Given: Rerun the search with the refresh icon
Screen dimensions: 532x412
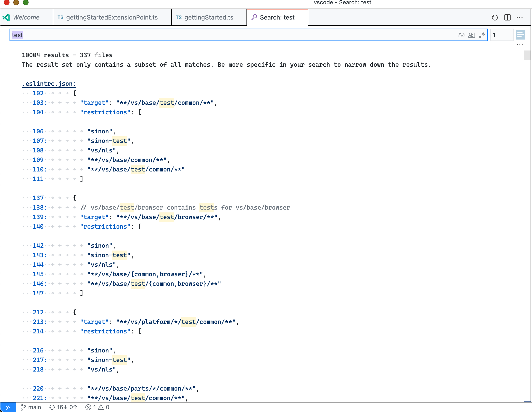Looking at the screenshot, I should coord(495,17).
